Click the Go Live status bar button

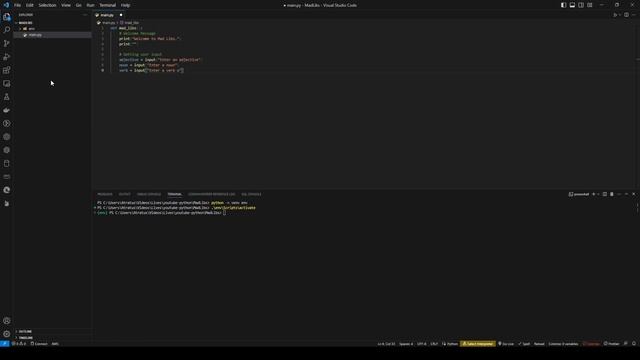[x=506, y=344]
